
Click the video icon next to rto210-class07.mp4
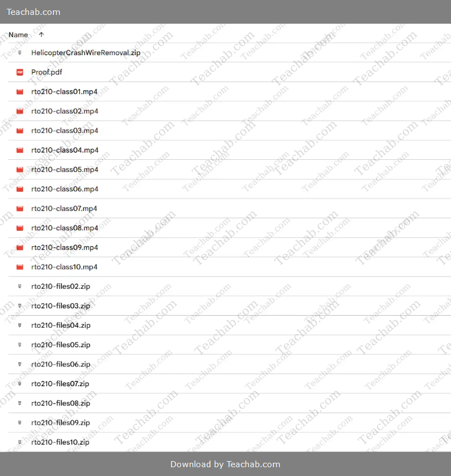point(20,209)
